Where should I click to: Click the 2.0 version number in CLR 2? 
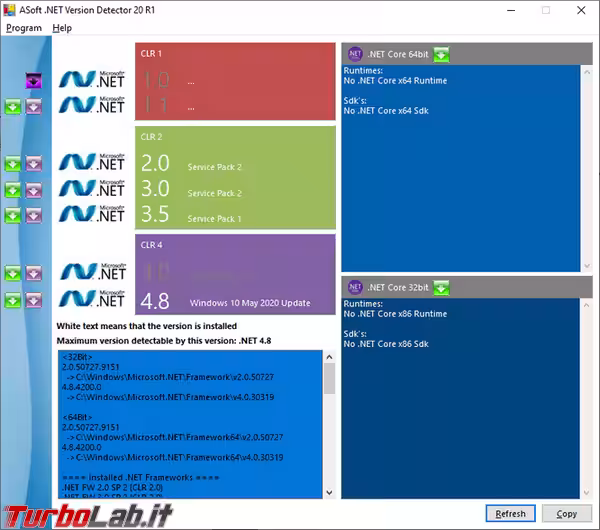[155, 163]
